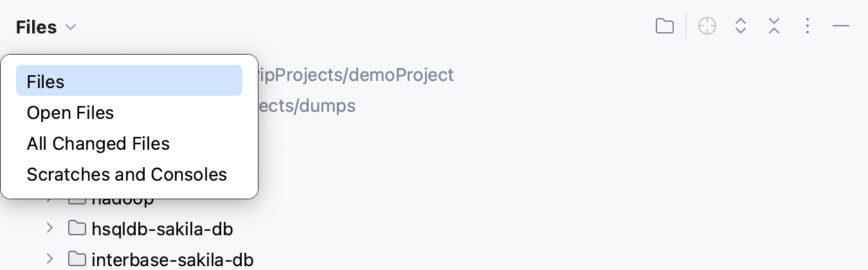Click the Select Opened File crosshair icon
This screenshot has height=270, width=868.
[707, 26]
